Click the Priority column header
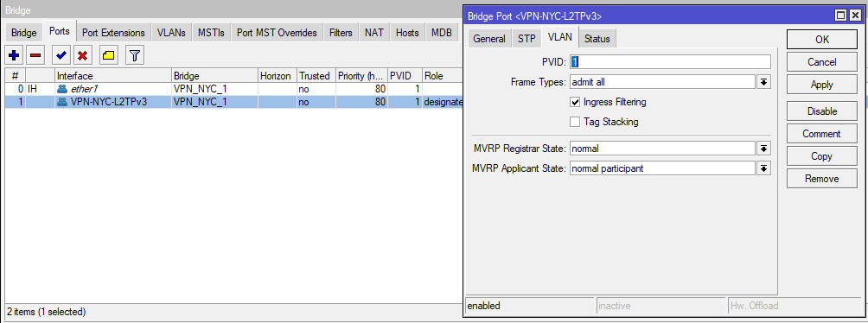868x323 pixels. [361, 76]
